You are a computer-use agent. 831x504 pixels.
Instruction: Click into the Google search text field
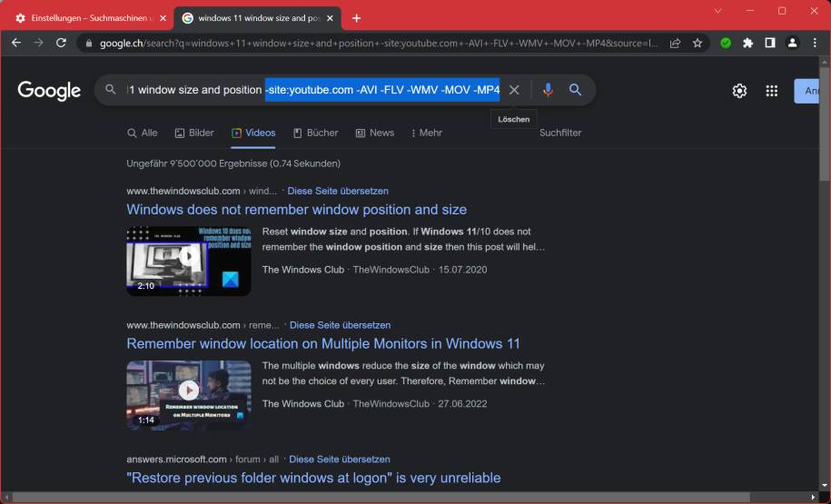(312, 90)
